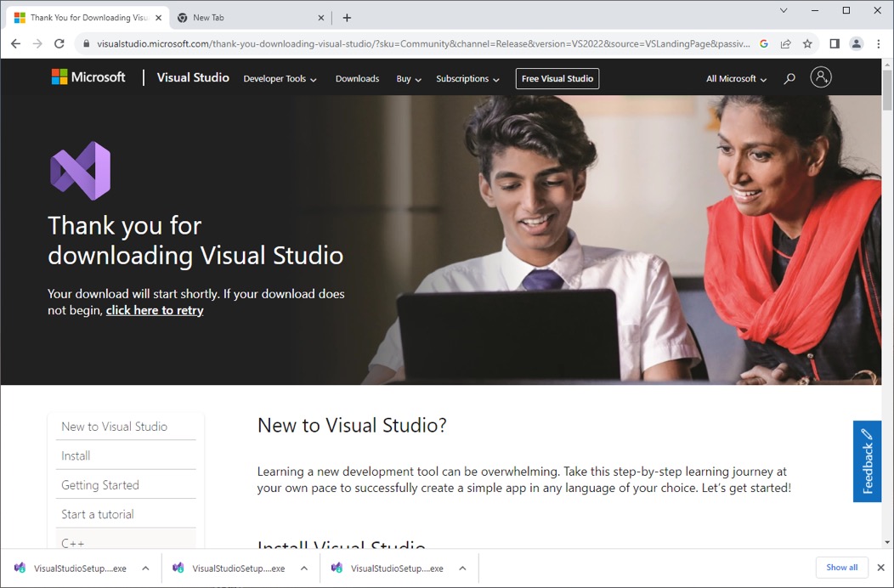The image size is (894, 588).
Task: Click the Free Visual Studio button
Action: (x=557, y=79)
